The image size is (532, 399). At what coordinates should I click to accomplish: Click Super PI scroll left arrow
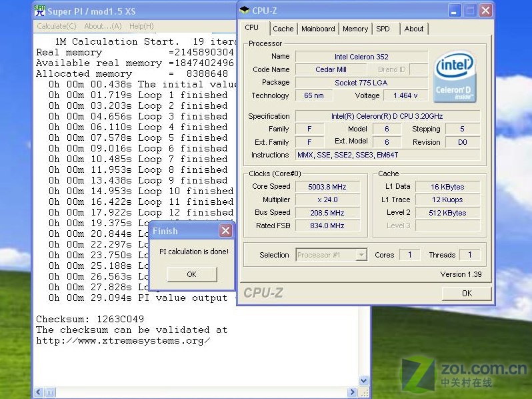point(39,392)
